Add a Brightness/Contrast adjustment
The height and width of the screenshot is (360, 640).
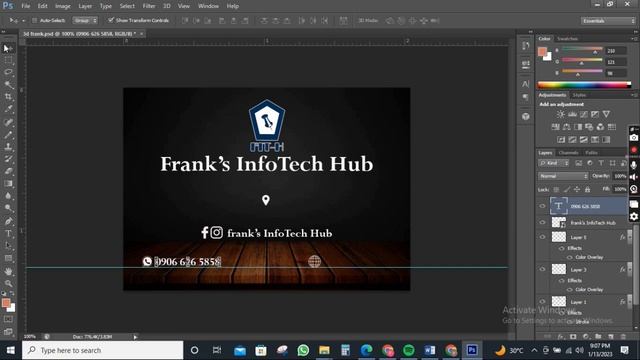click(561, 114)
